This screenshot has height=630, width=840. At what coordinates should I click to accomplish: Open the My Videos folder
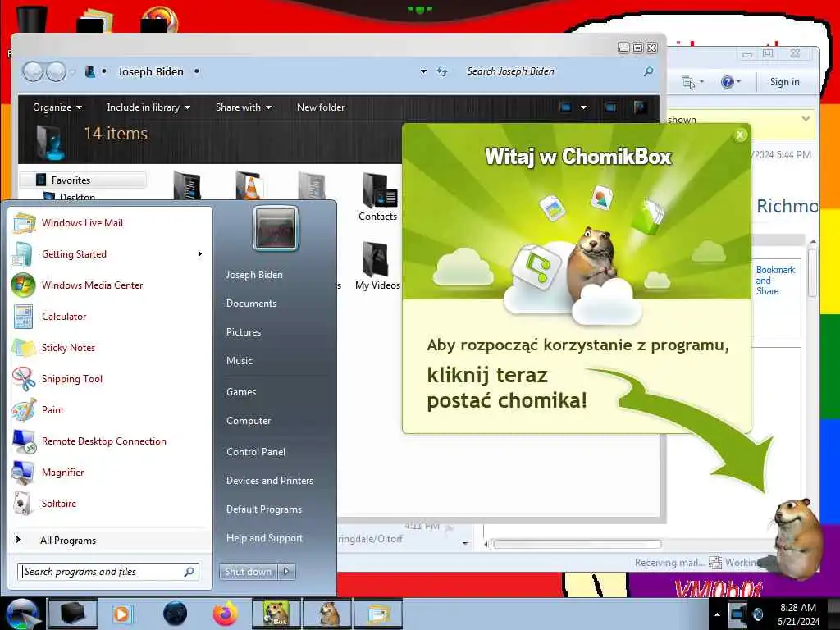click(377, 267)
